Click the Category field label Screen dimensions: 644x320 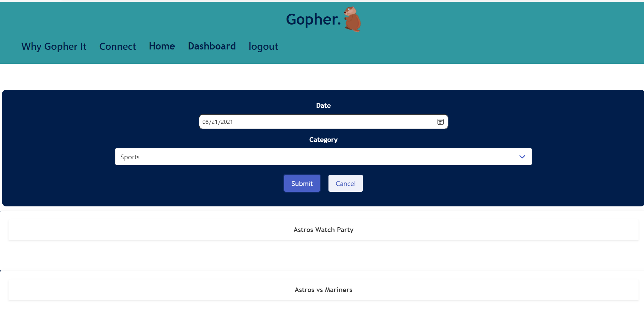[323, 140]
